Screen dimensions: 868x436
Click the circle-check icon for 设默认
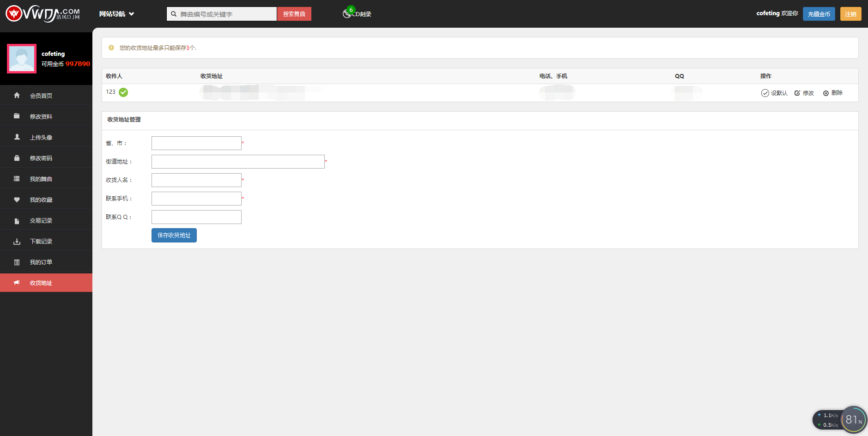click(x=765, y=93)
